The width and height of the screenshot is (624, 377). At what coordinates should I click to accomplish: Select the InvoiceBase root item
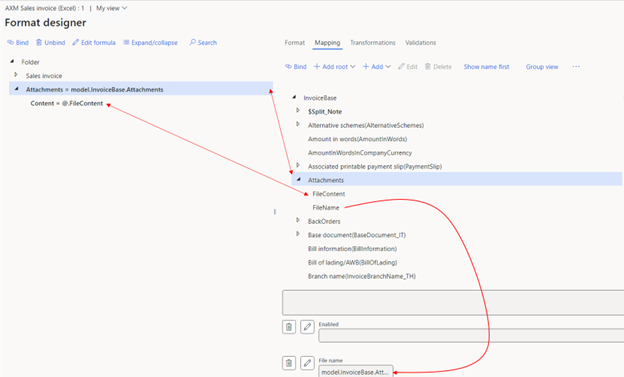320,98
